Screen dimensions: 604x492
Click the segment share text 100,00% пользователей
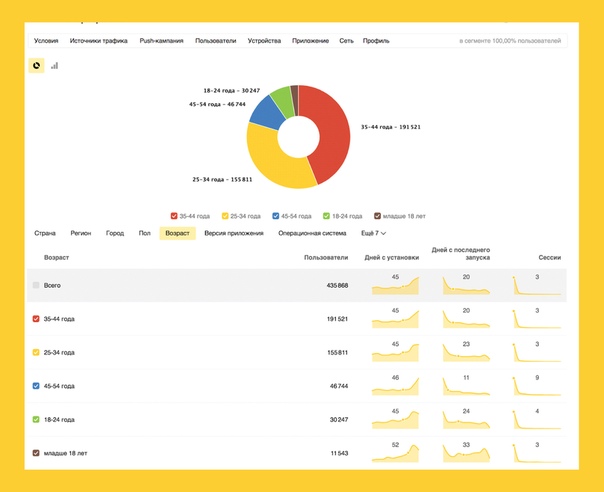[526, 41]
